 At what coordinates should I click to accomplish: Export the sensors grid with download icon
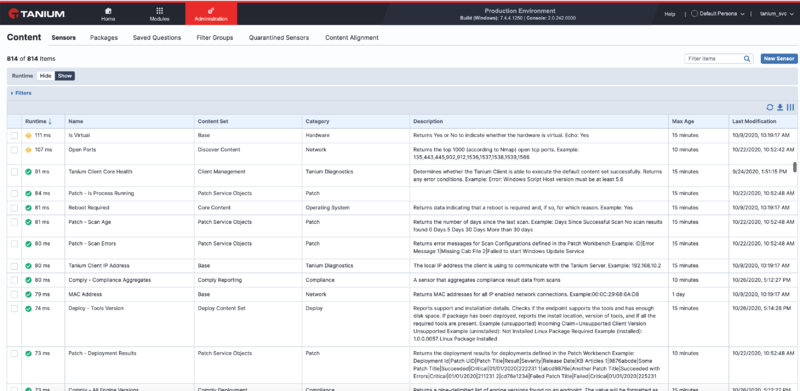click(780, 107)
